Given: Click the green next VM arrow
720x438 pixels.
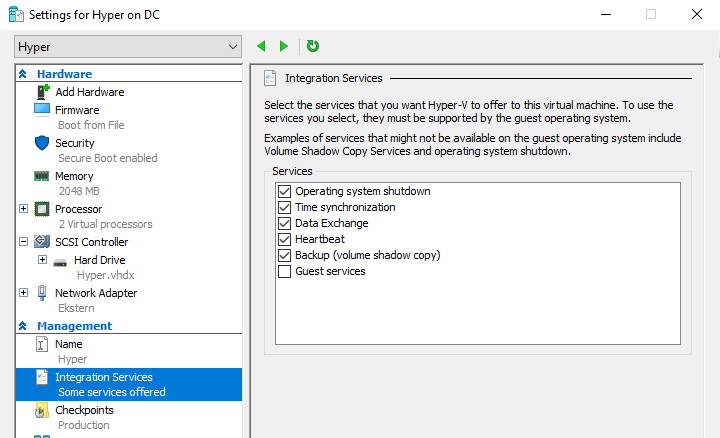Looking at the screenshot, I should (284, 46).
